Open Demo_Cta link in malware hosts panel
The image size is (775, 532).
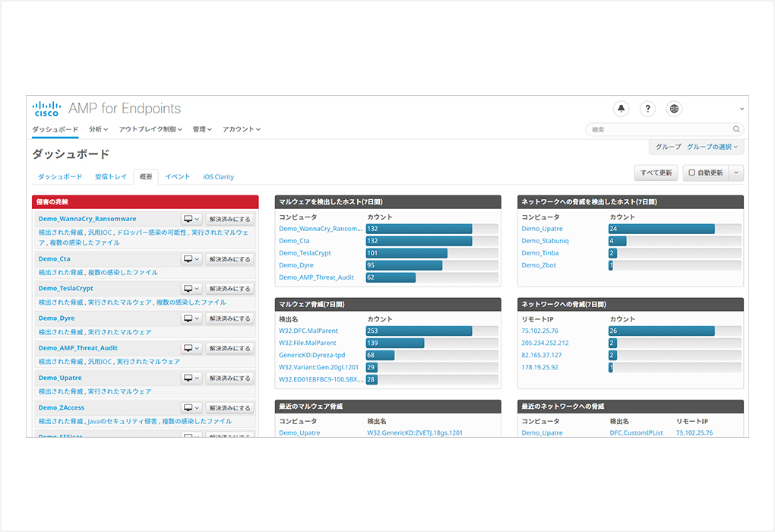pyautogui.click(x=294, y=241)
